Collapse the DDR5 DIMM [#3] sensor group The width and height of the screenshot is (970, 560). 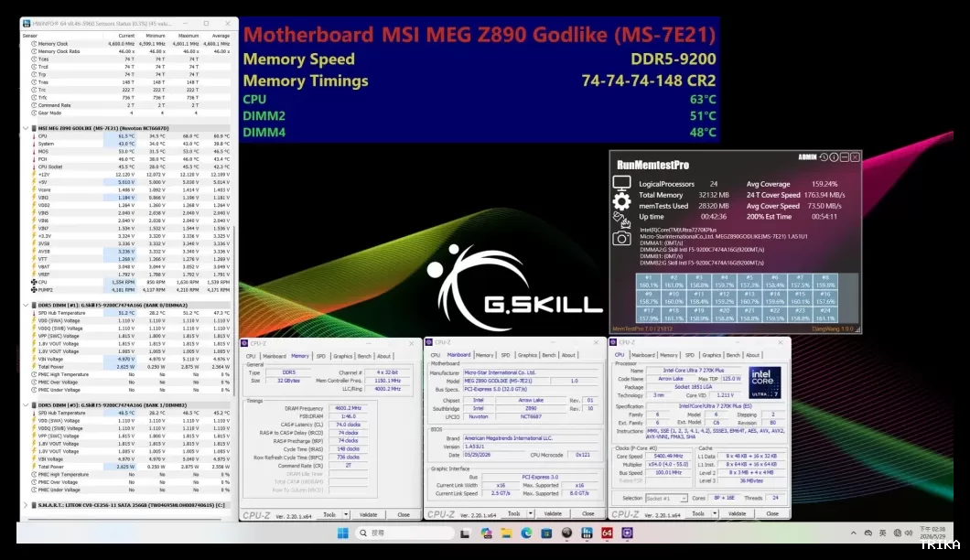(x=26, y=405)
